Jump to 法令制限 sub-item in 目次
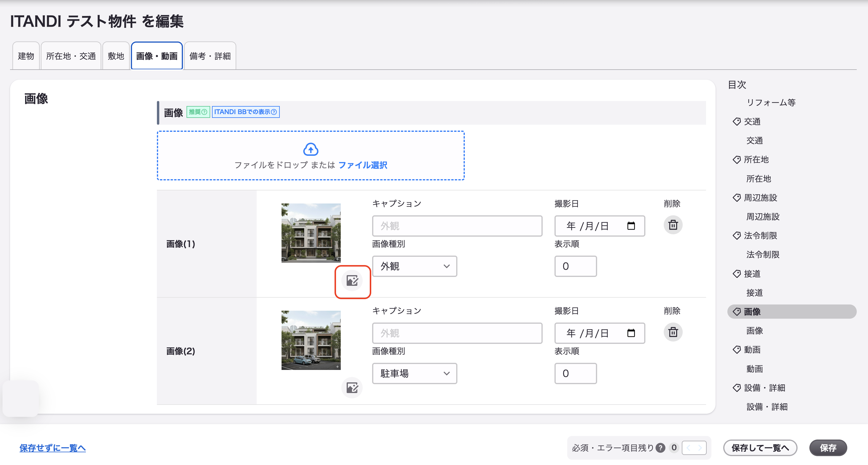 tap(763, 255)
